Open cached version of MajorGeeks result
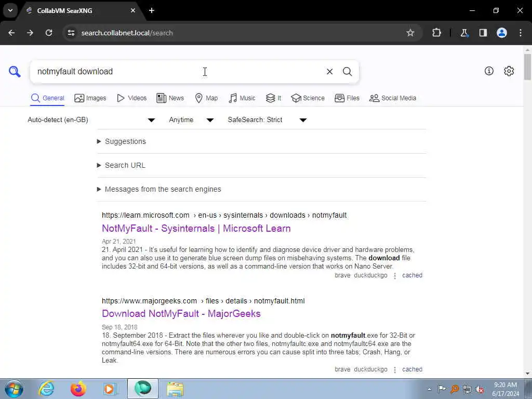This screenshot has width=532, height=399. [x=412, y=369]
